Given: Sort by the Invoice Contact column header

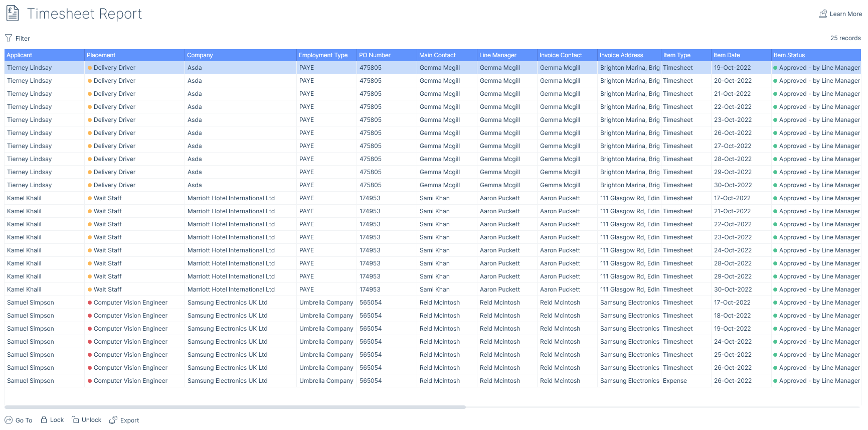Looking at the screenshot, I should pos(567,55).
